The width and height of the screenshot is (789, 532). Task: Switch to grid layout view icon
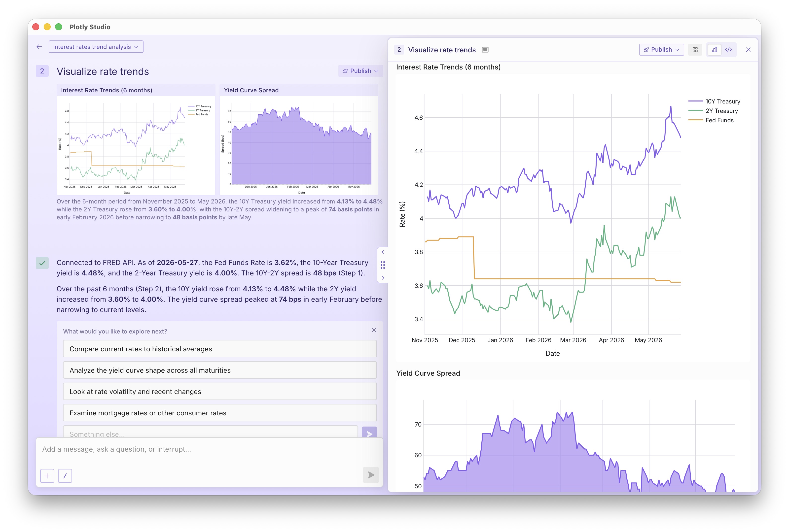click(695, 50)
